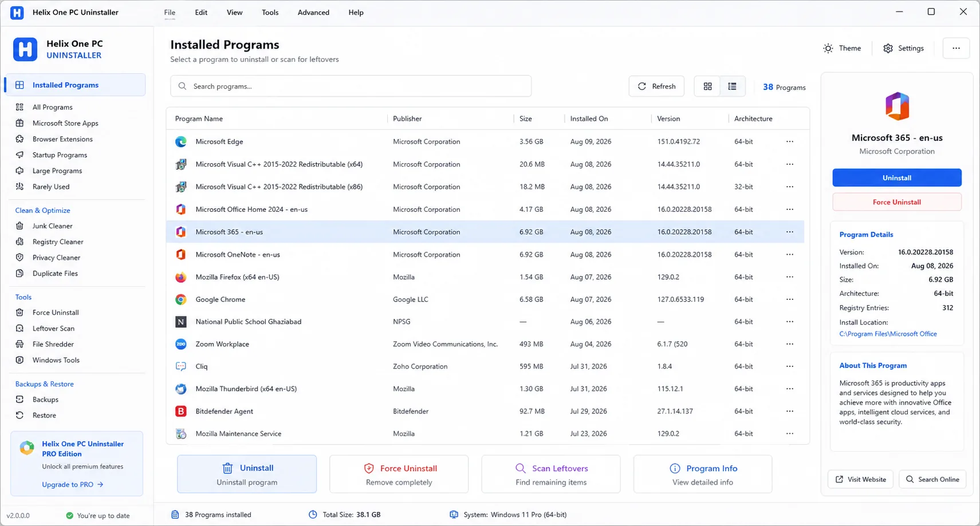
Task: Open File Shredder tool
Action: [x=53, y=344]
